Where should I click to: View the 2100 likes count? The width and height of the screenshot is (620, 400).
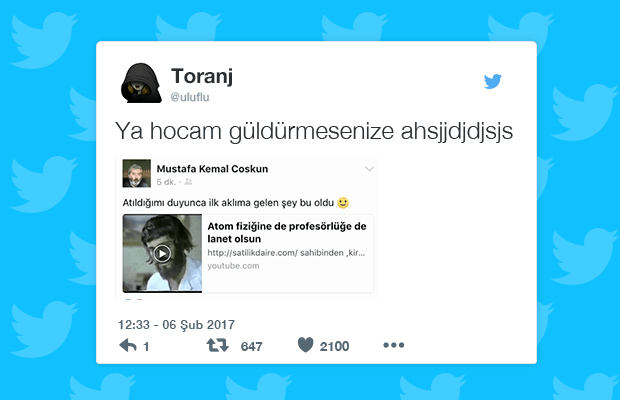[335, 347]
